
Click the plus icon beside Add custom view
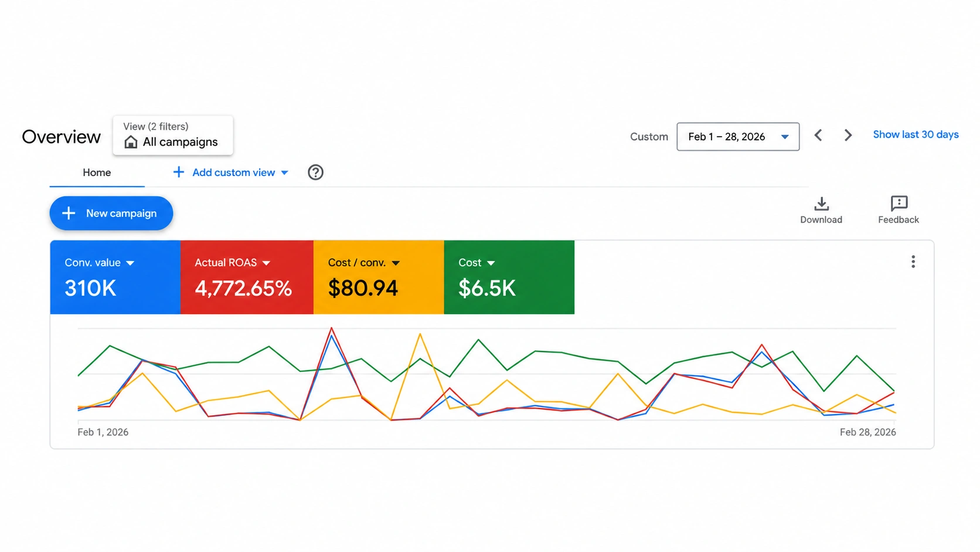[x=178, y=172]
